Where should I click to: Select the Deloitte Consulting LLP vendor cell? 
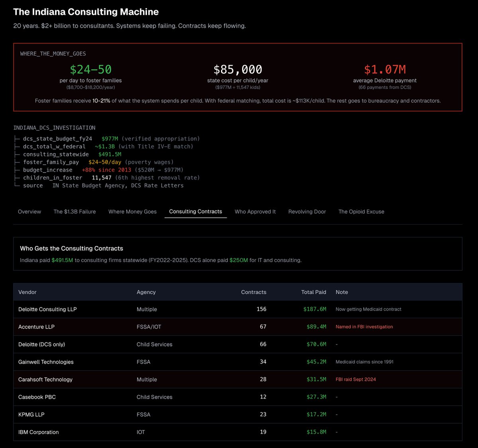[47, 309]
